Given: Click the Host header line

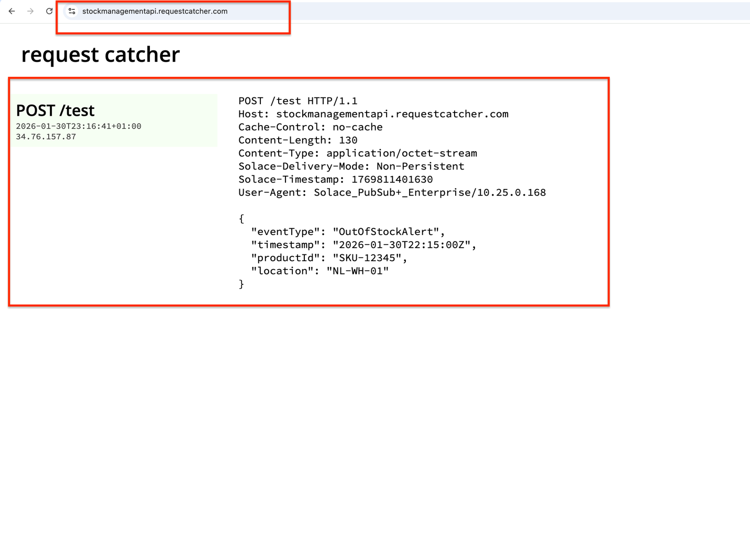Looking at the screenshot, I should [x=373, y=114].
